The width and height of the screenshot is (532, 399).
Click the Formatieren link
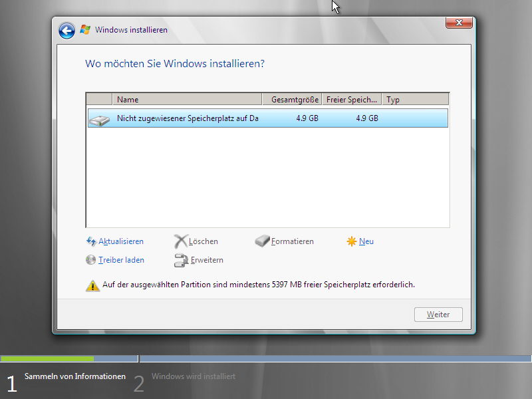[293, 241]
